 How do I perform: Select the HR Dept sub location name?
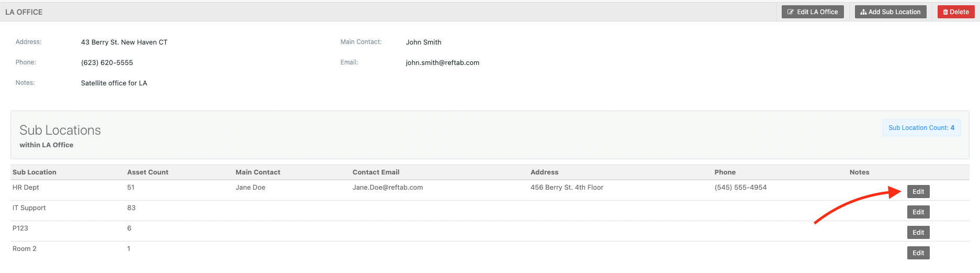click(26, 188)
